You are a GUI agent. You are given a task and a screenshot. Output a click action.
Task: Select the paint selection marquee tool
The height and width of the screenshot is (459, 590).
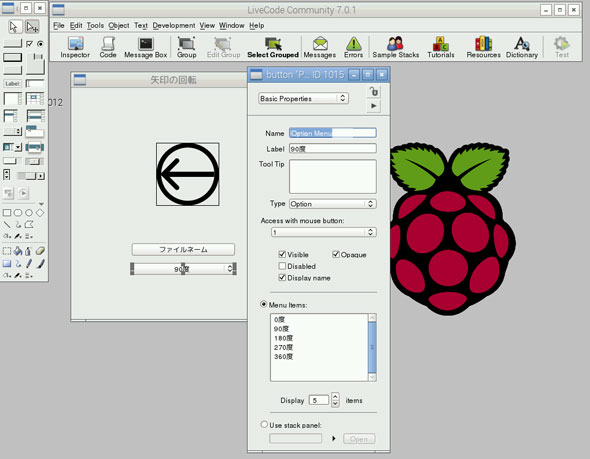7,251
